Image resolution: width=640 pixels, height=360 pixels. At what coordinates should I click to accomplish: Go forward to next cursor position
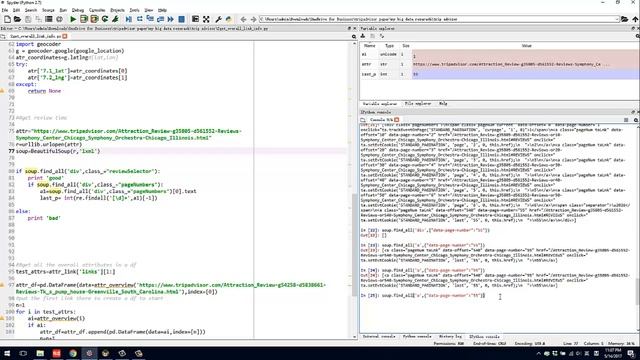[x=253, y=19]
